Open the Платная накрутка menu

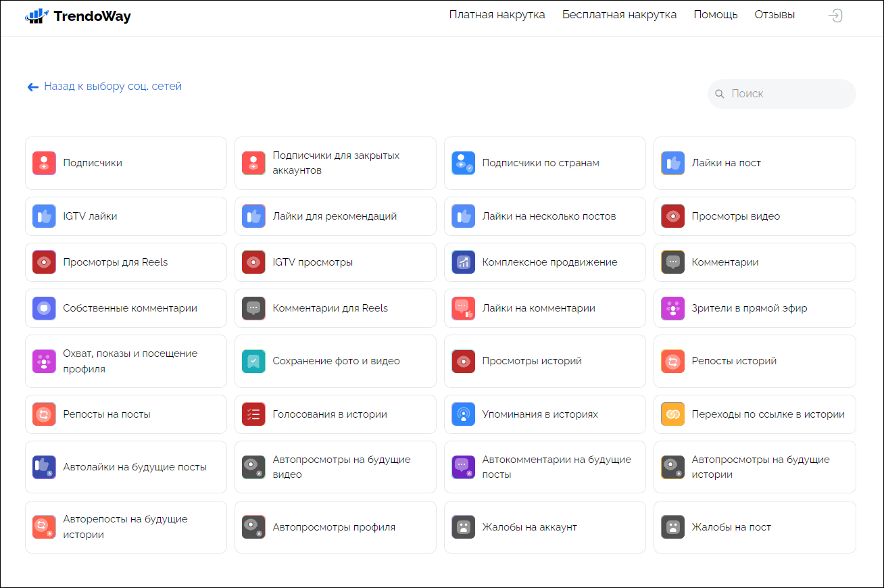[497, 15]
